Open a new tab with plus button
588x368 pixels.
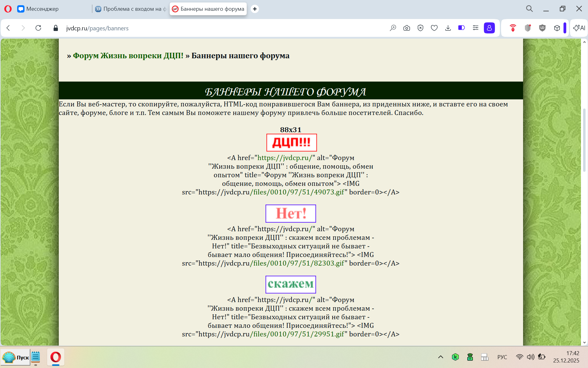(x=254, y=9)
